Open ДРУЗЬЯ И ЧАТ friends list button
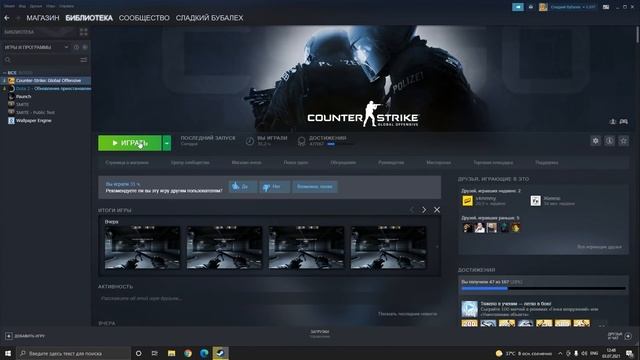This screenshot has height=360, width=640. [620, 336]
